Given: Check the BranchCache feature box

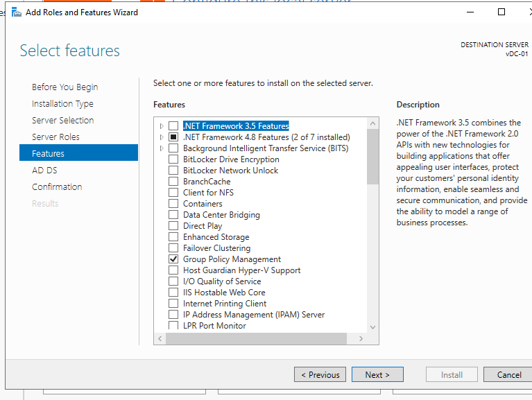Looking at the screenshot, I should (x=173, y=182).
